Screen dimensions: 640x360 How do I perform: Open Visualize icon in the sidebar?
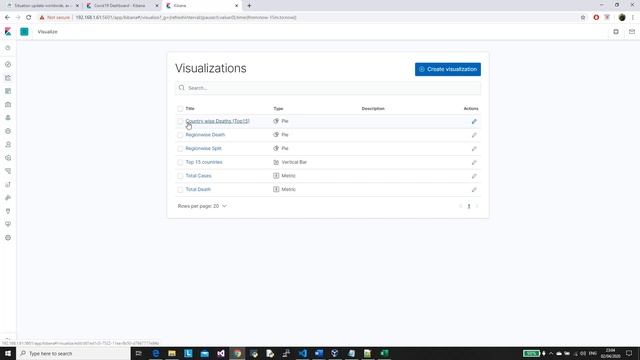[x=8, y=78]
